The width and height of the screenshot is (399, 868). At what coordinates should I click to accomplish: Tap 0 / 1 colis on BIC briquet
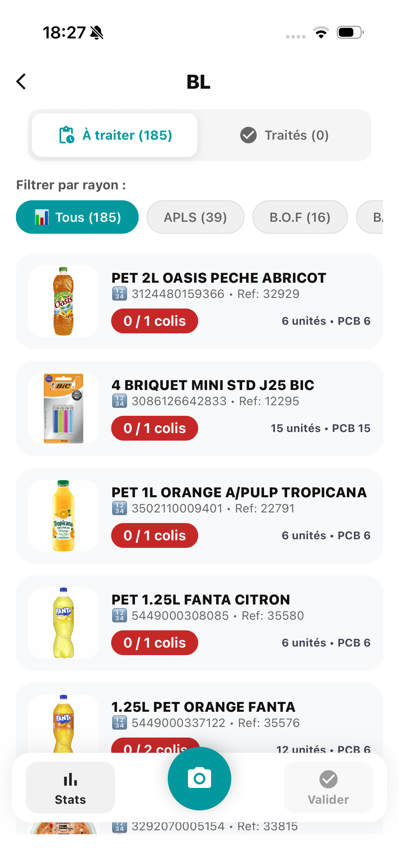155,428
